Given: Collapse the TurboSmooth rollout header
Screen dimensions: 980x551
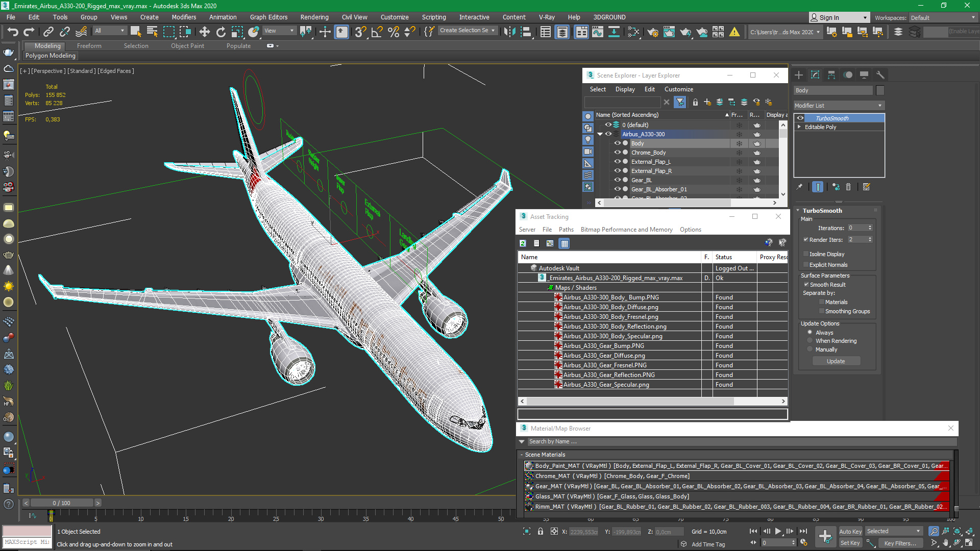Looking at the screenshot, I should coord(822,211).
